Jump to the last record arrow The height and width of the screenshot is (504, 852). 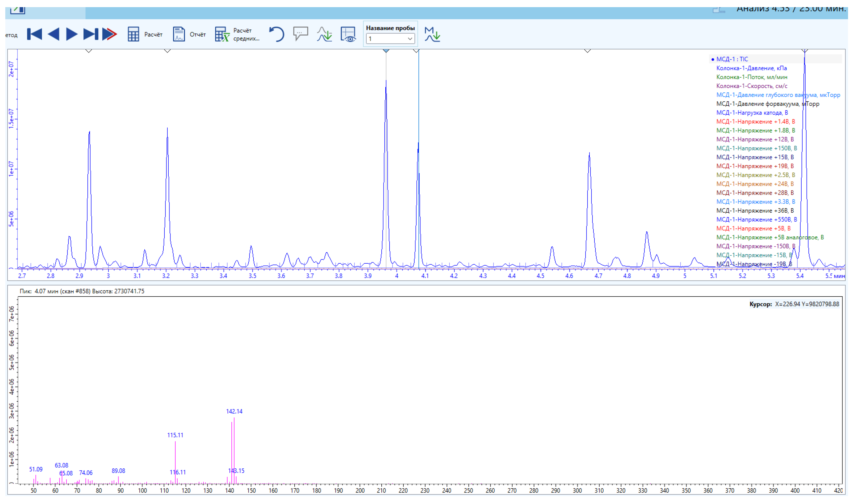pos(91,34)
